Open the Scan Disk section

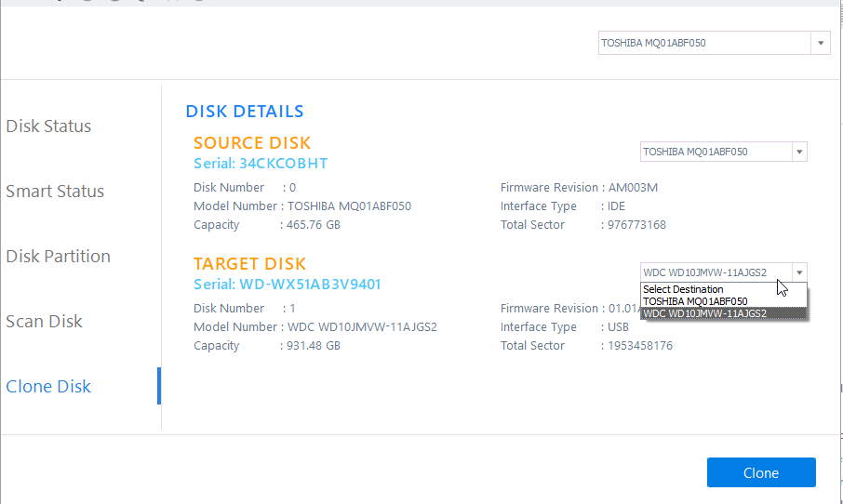44,322
